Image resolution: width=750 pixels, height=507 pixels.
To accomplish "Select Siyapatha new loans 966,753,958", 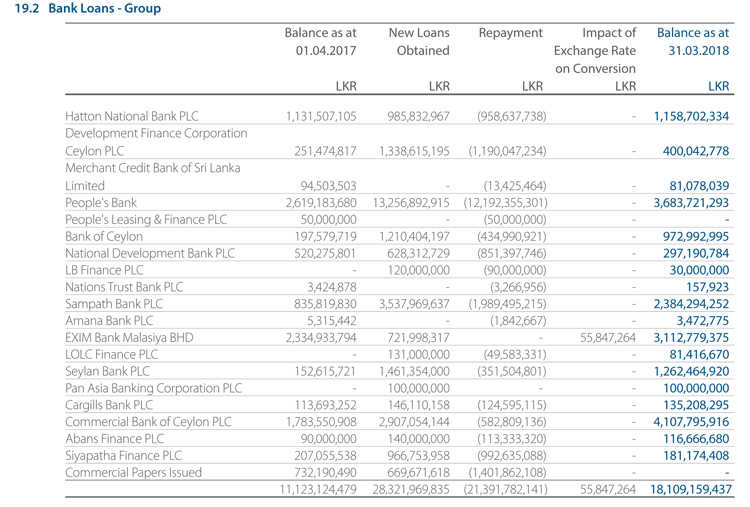I will point(419,455).
